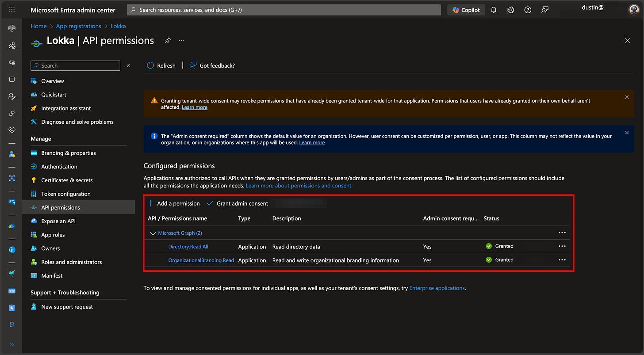Screen dimensions: 644x355
Task: Open notifications bell icon
Action: [x=494, y=10]
